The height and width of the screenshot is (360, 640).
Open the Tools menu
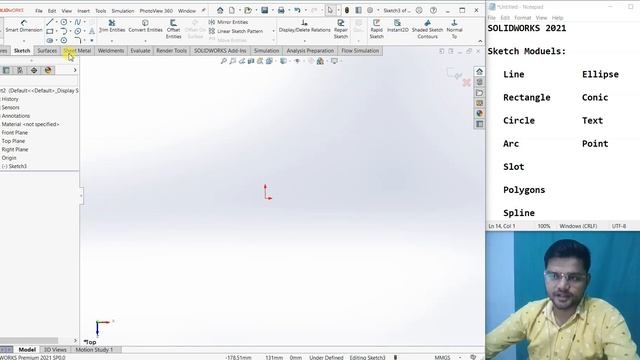(100, 11)
